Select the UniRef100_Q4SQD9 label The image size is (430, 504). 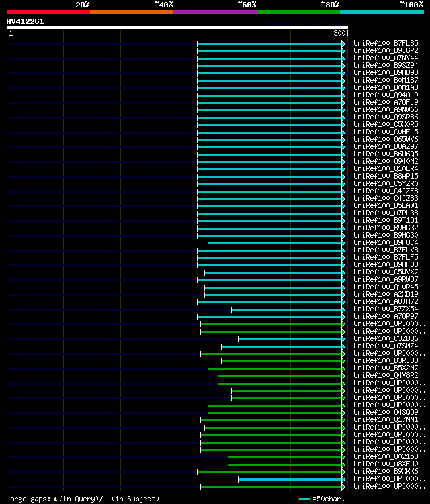click(386, 413)
